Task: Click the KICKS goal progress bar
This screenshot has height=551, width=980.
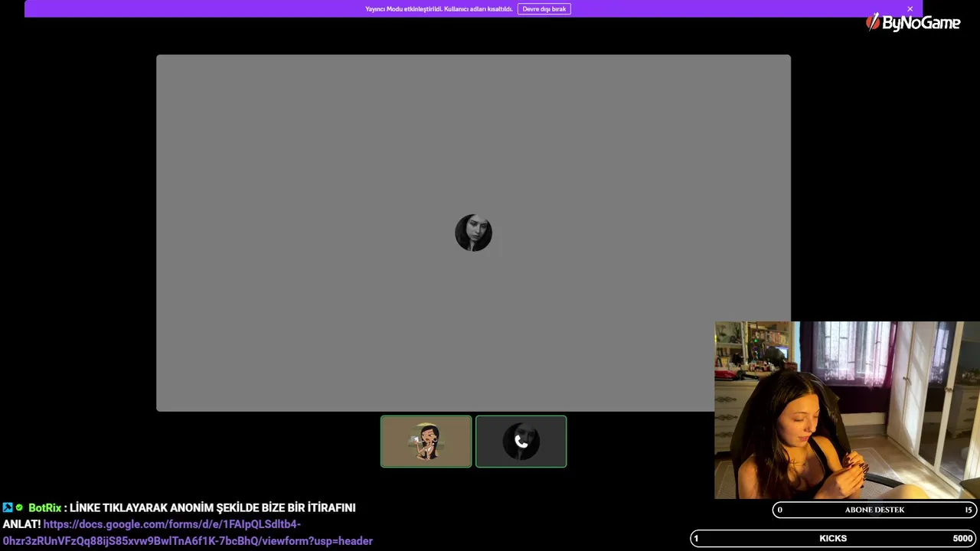Action: [x=833, y=538]
